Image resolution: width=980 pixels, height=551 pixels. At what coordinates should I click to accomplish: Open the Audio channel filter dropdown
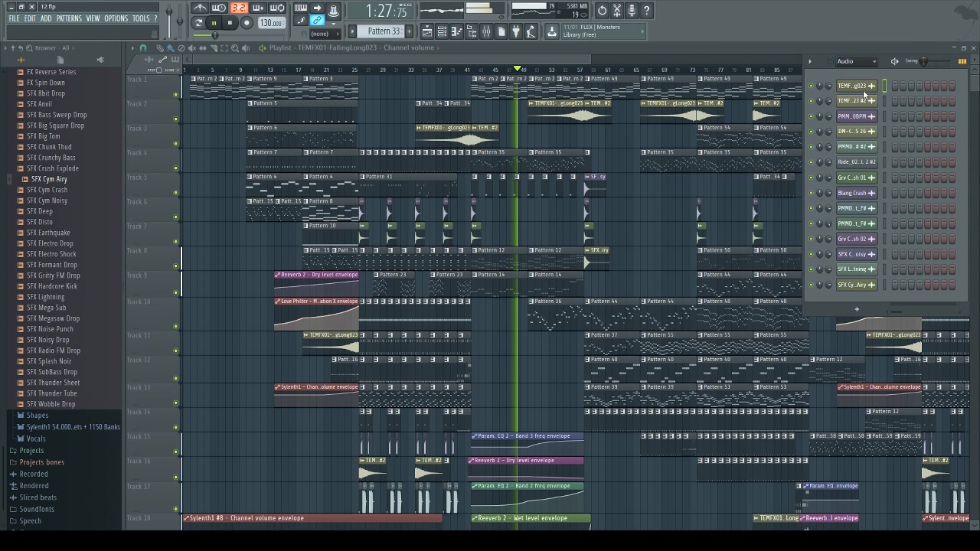coord(856,61)
